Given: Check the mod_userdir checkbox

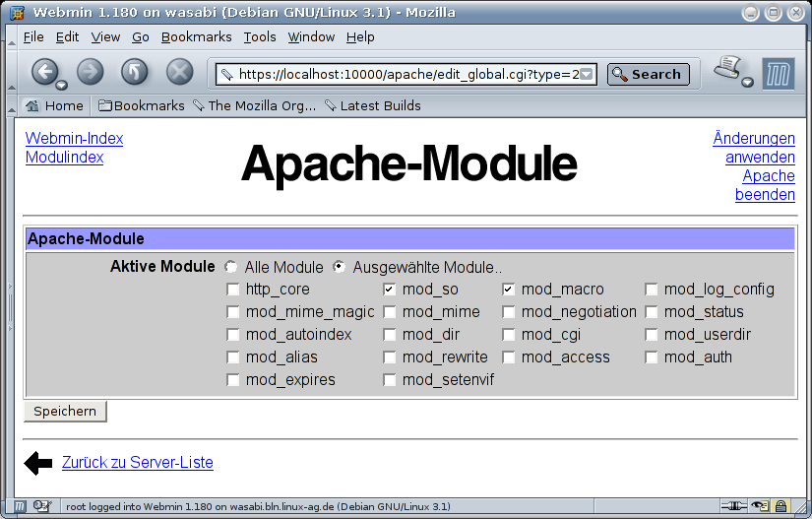Looking at the screenshot, I should (652, 335).
